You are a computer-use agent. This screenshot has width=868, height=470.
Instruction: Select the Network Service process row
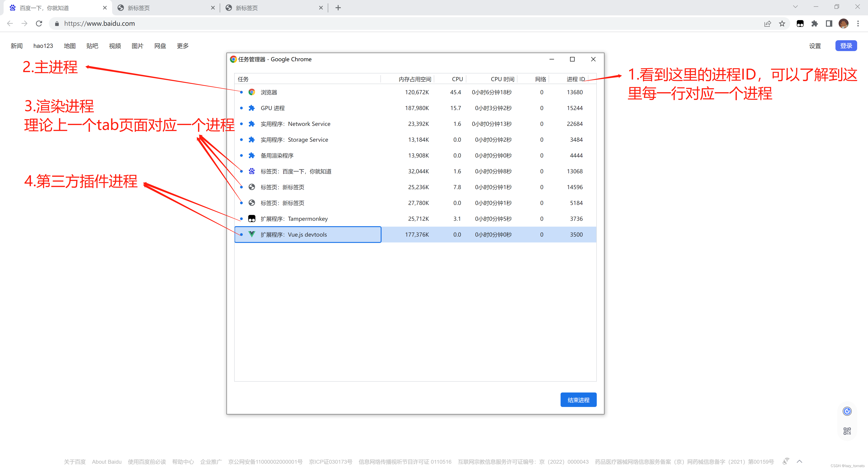point(415,124)
